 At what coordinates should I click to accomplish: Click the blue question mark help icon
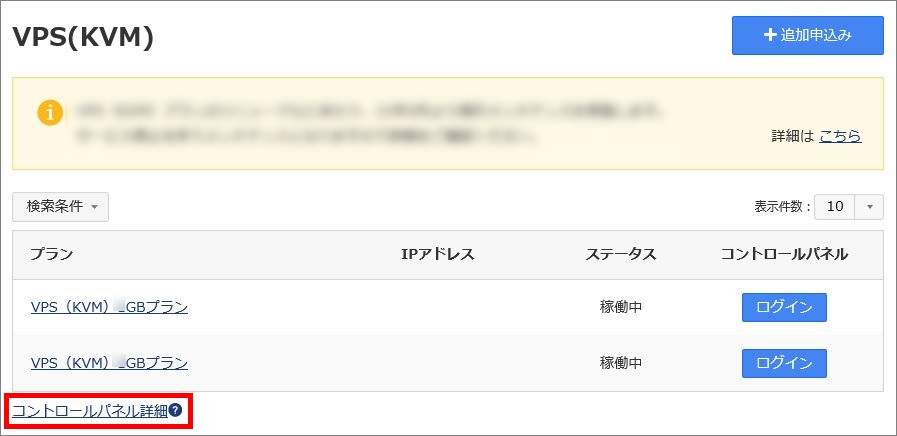[175, 410]
